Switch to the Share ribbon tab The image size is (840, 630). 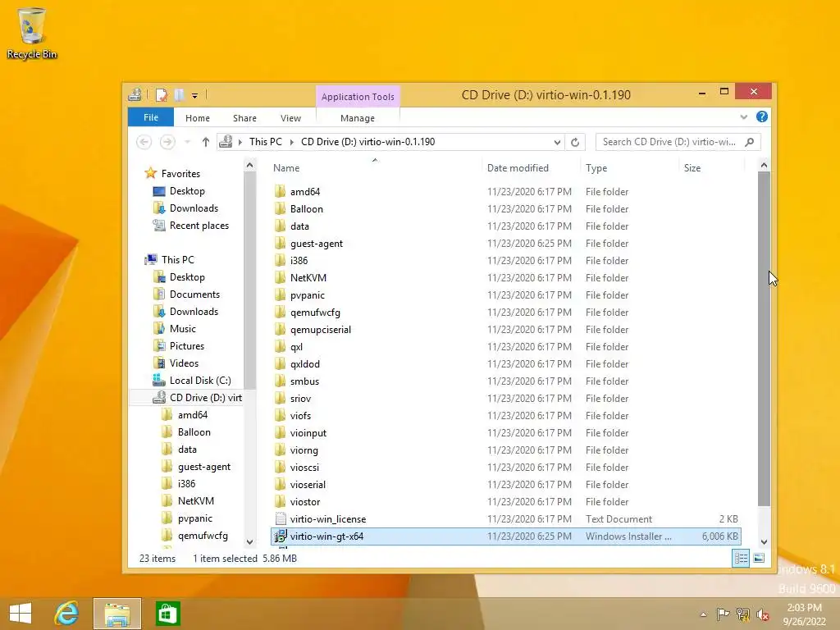pos(244,118)
